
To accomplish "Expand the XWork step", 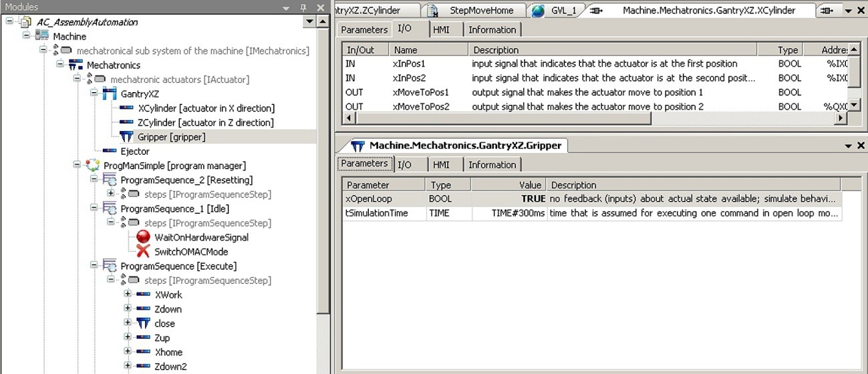I will coord(128,295).
